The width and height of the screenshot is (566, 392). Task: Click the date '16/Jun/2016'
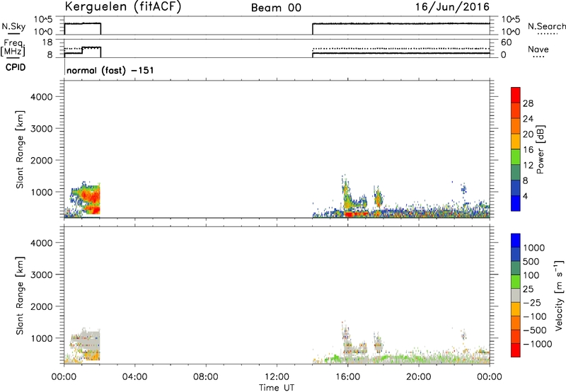click(452, 6)
